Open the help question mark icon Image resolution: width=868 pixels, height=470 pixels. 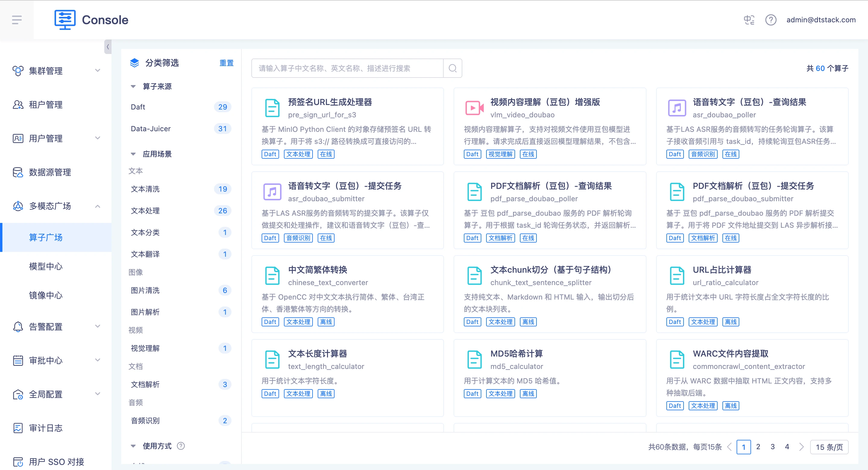click(x=771, y=20)
